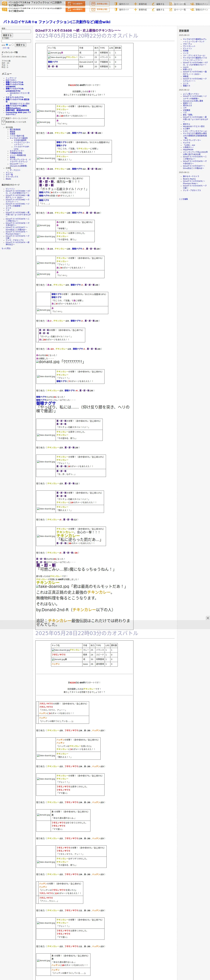Click the 検索する button next to and/or radios

[x=20, y=45]
